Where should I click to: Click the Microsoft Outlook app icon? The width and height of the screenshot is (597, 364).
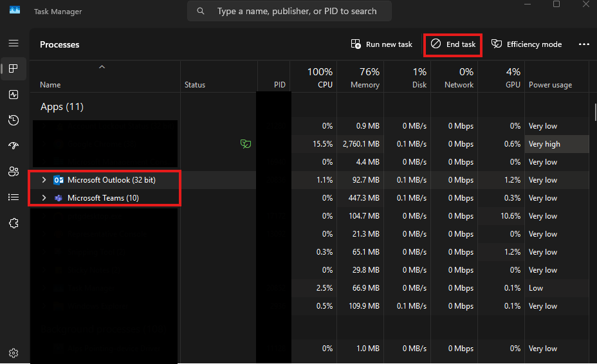pos(59,180)
